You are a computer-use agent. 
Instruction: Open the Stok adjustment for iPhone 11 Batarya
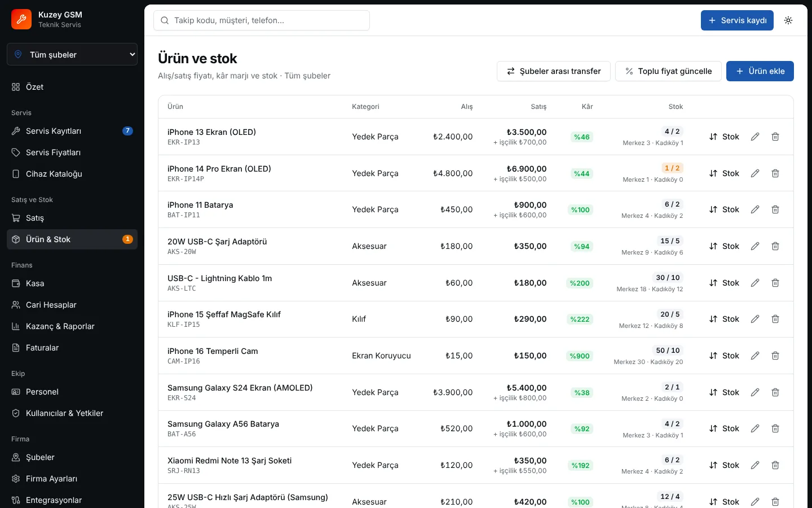pyautogui.click(x=724, y=209)
